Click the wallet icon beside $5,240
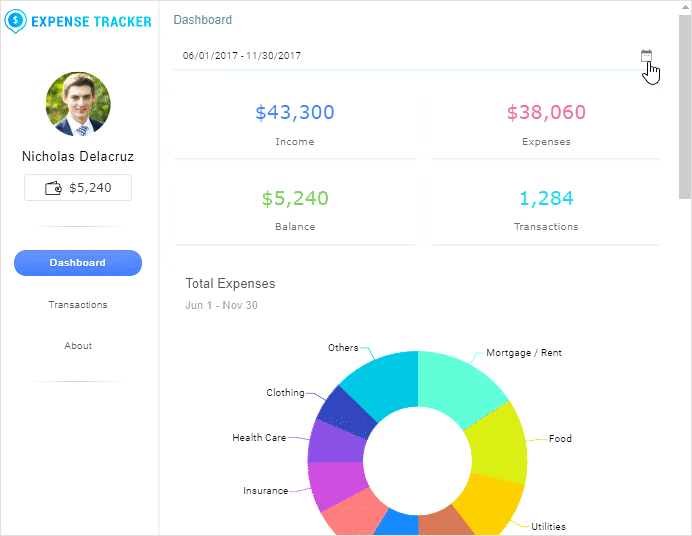The height and width of the screenshot is (536, 692). pyautogui.click(x=54, y=187)
